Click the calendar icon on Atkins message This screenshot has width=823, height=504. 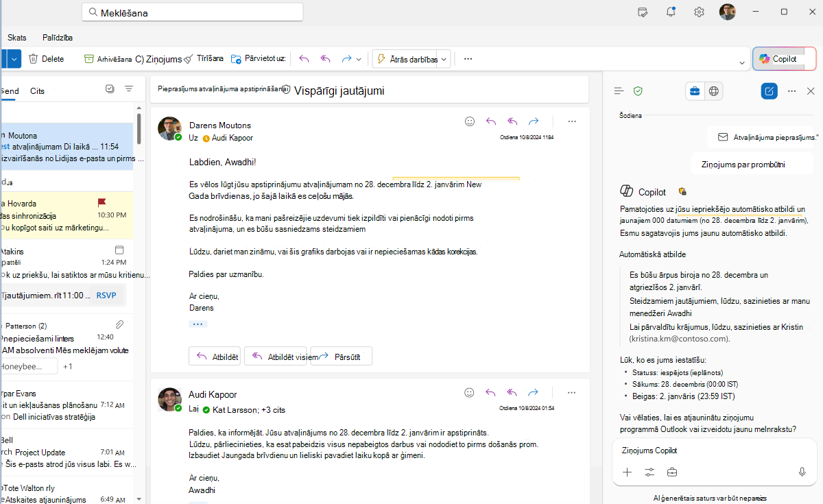(119, 250)
